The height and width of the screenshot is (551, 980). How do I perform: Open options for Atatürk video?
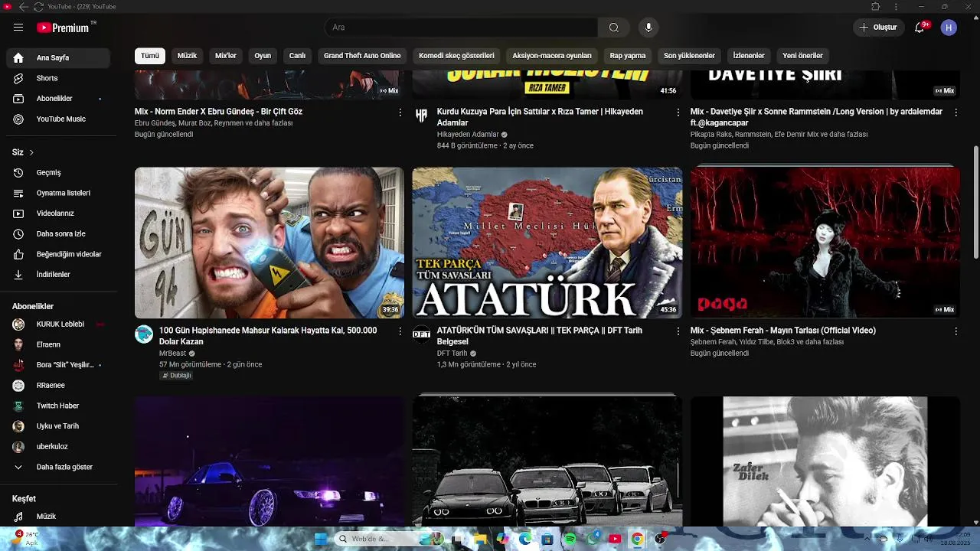(x=678, y=331)
